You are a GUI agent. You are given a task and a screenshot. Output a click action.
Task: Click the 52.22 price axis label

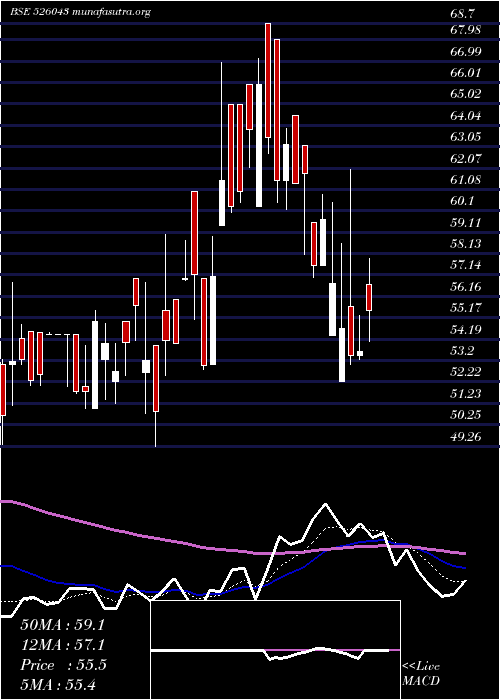466,372
